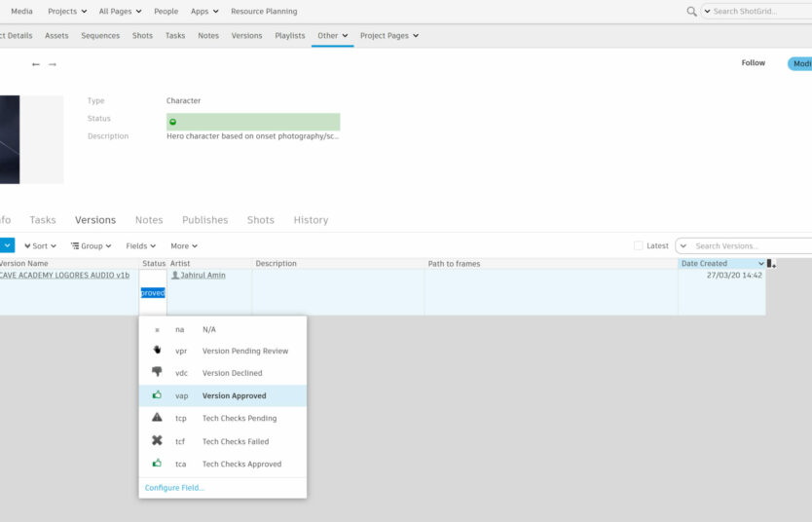Open the Configure Field link
The width and height of the screenshot is (812, 522).
[x=175, y=488]
